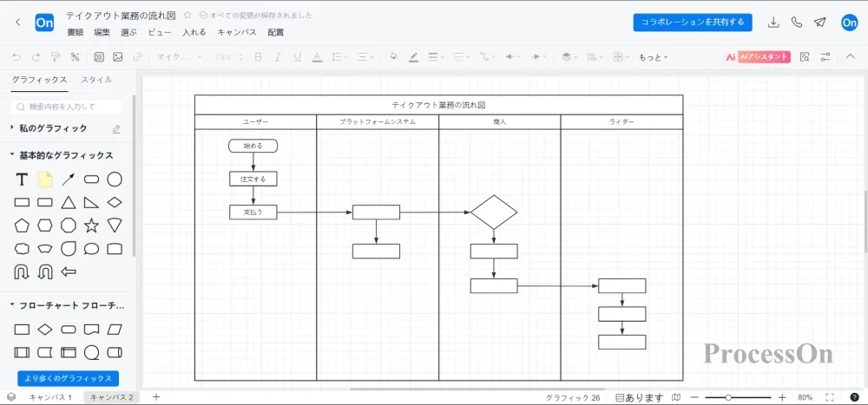Screen dimensions: 868x405
Task: Click the text shape T icon
Action: [22, 180]
